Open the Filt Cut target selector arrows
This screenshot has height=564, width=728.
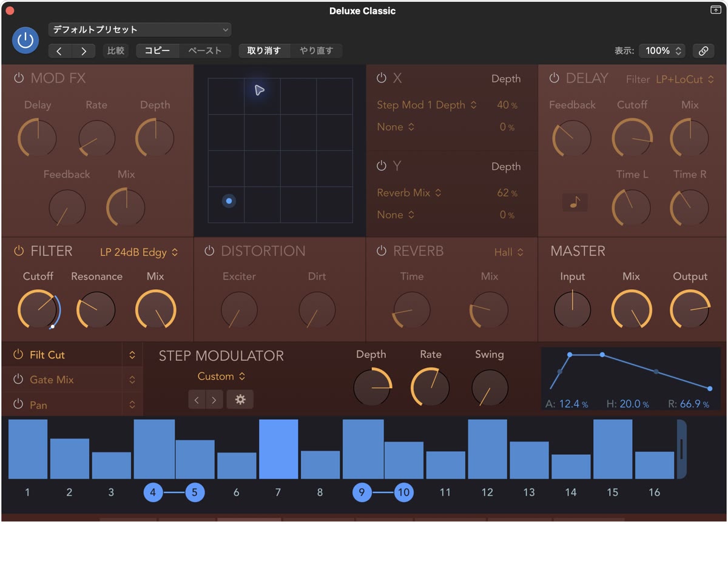pyautogui.click(x=132, y=355)
